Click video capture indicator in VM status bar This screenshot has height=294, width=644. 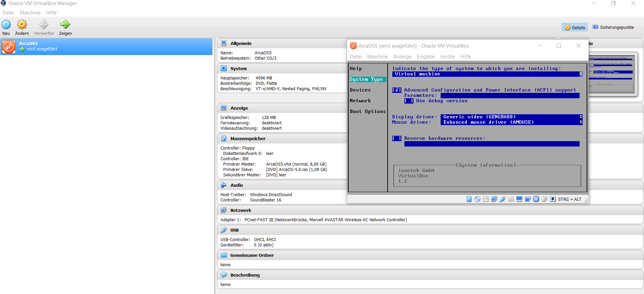528,199
